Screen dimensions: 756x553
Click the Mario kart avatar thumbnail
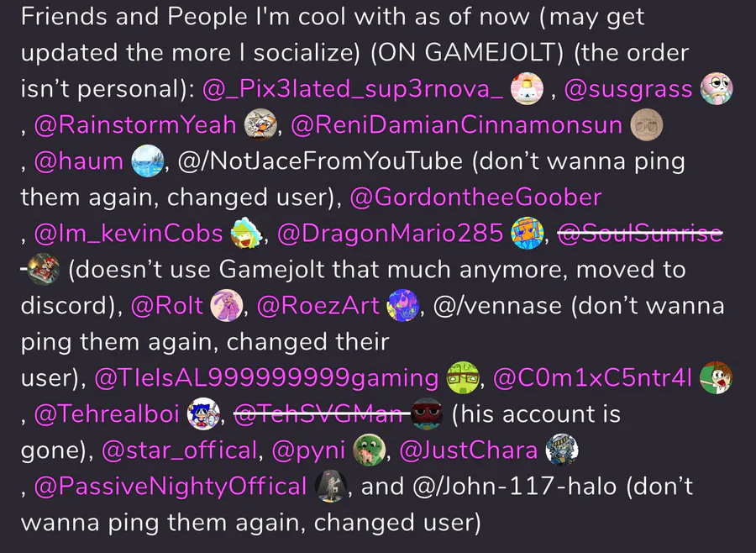pyautogui.click(x=44, y=269)
